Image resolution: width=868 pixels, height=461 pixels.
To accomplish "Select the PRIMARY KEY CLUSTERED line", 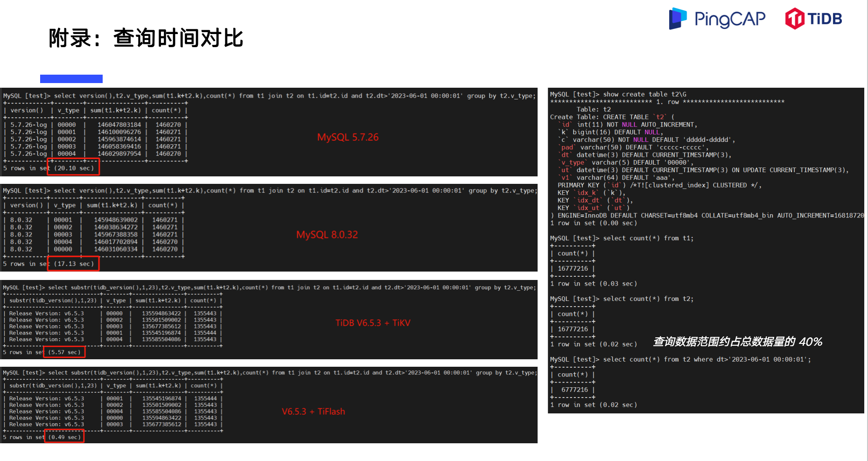I will pyautogui.click(x=659, y=185).
